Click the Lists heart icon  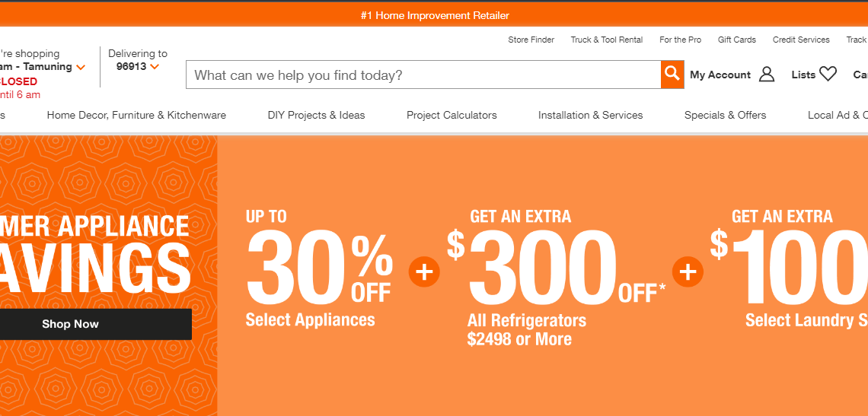pyautogui.click(x=828, y=75)
